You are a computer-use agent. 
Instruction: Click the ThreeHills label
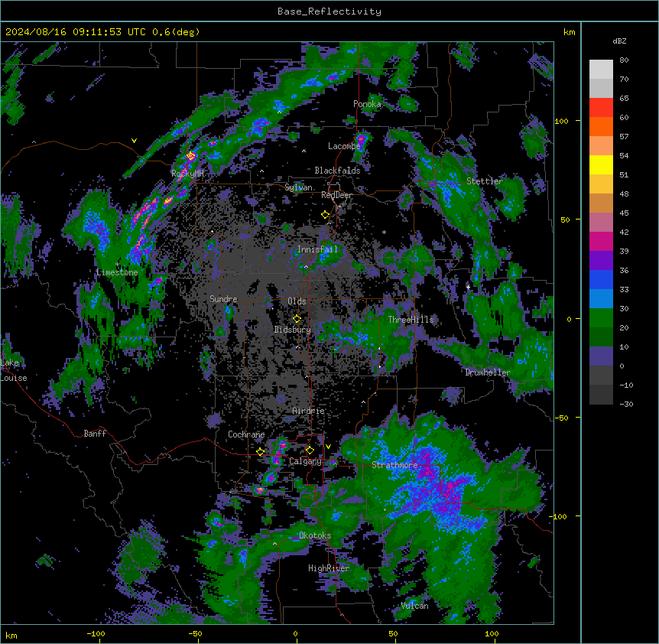point(411,320)
